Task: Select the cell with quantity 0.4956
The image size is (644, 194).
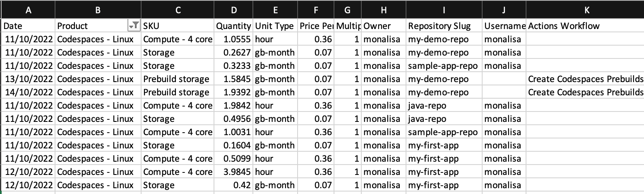Action: (233, 119)
